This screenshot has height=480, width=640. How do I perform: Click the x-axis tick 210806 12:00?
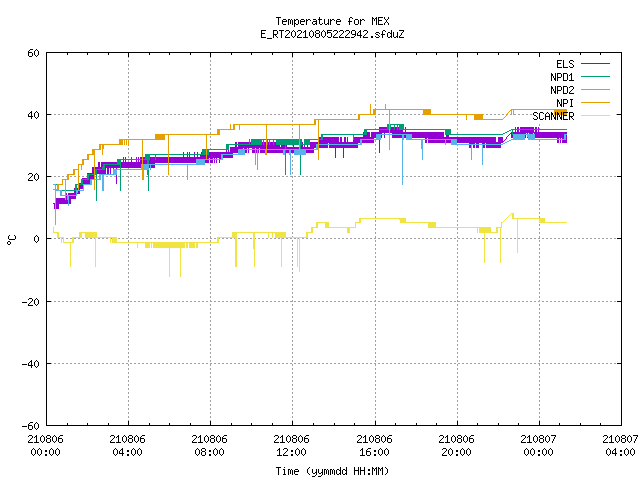tap(291, 446)
